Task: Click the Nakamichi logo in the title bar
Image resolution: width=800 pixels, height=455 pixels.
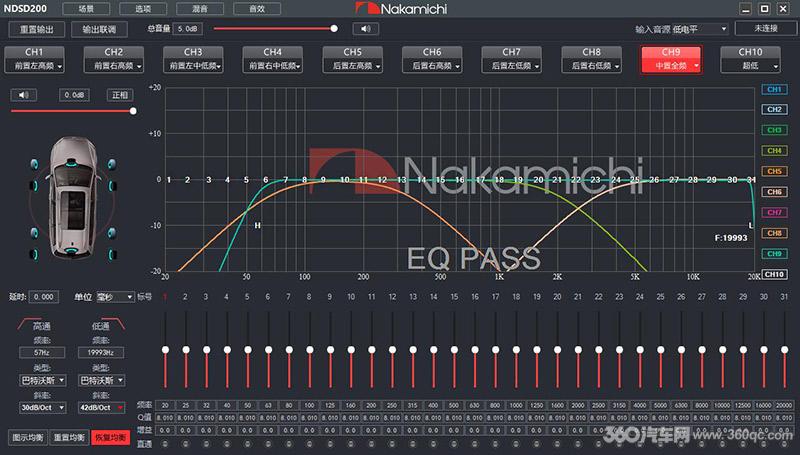Action: [x=401, y=8]
